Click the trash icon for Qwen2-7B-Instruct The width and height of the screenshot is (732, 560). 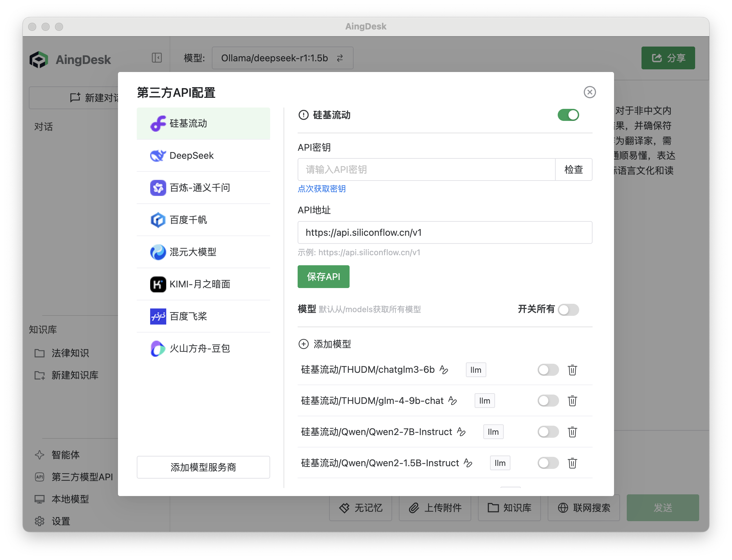tap(572, 432)
